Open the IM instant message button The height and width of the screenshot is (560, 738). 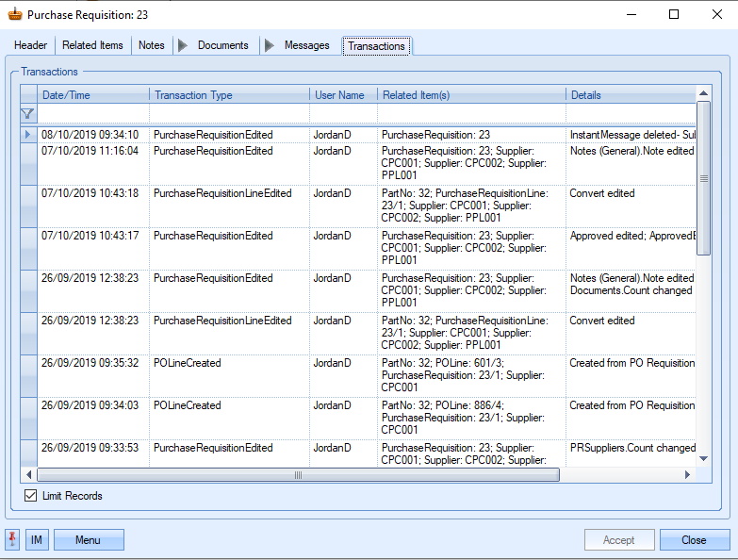pos(37,540)
